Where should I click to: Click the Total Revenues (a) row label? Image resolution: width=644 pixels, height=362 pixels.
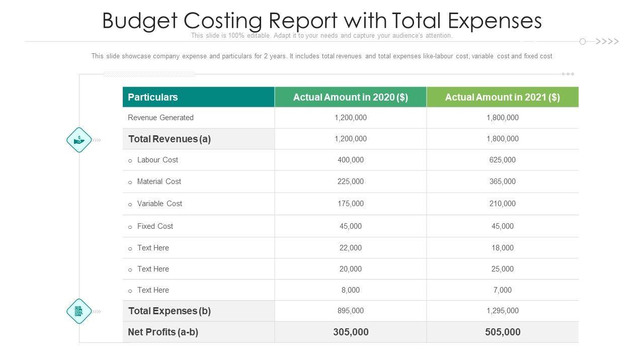170,139
